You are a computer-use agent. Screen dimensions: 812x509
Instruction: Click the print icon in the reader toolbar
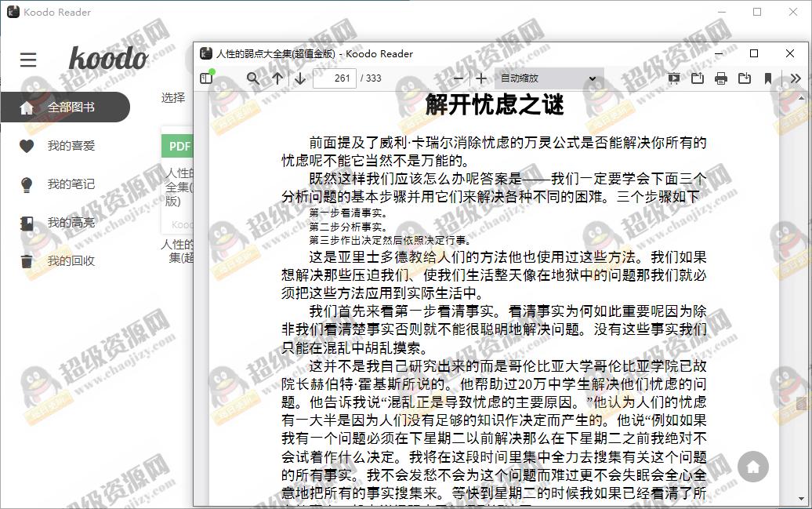point(720,78)
